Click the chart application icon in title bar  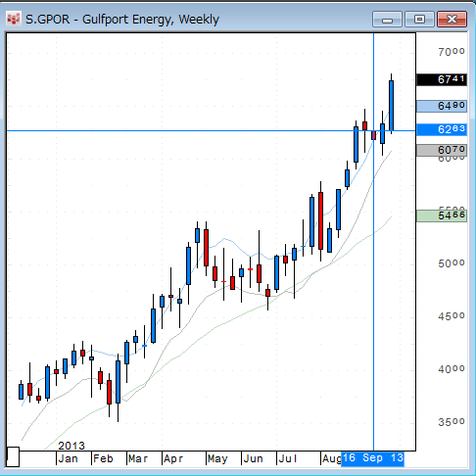[x=14, y=19]
